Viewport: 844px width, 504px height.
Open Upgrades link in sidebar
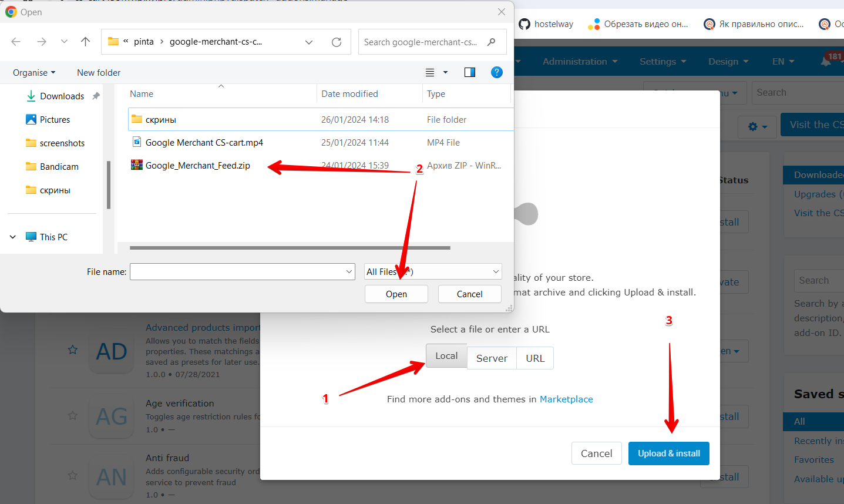tap(818, 194)
